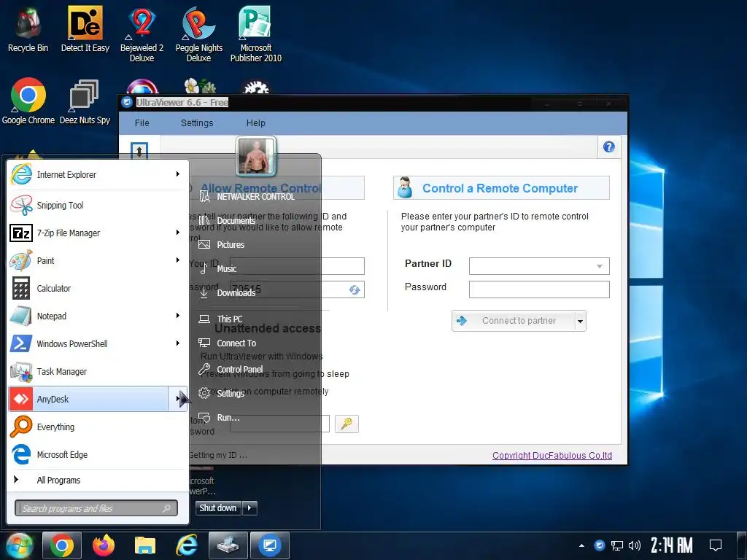Click the network tray icon
The image size is (747, 560).
coord(617,545)
